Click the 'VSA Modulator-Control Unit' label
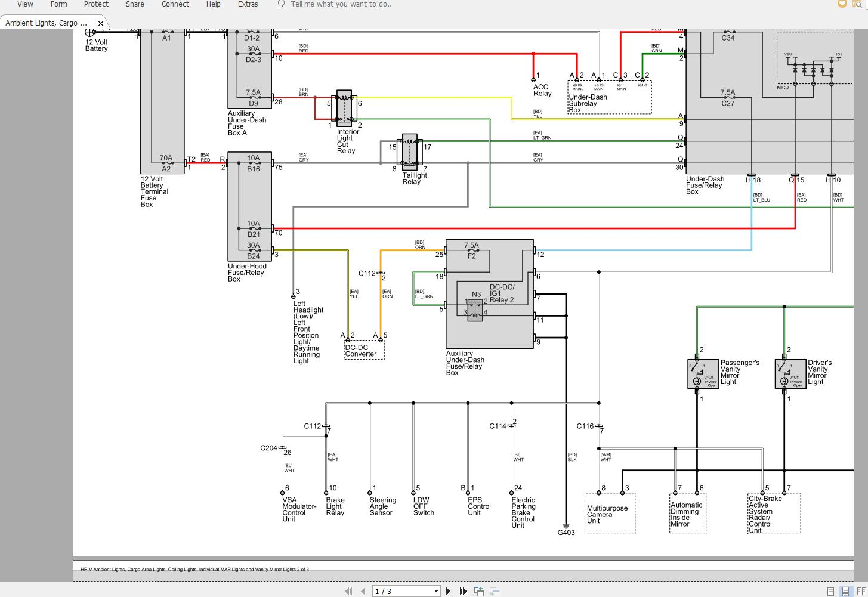This screenshot has height=597, width=868. pyautogui.click(x=299, y=510)
